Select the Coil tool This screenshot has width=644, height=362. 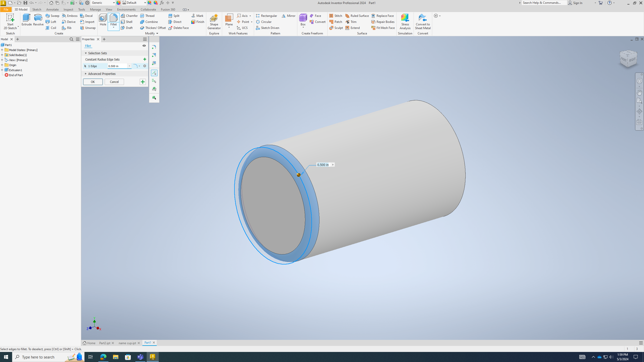[51, 28]
